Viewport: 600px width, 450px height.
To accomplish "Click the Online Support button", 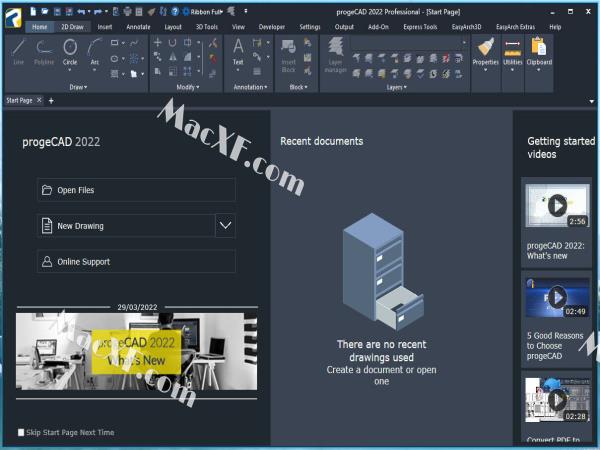I will click(136, 261).
